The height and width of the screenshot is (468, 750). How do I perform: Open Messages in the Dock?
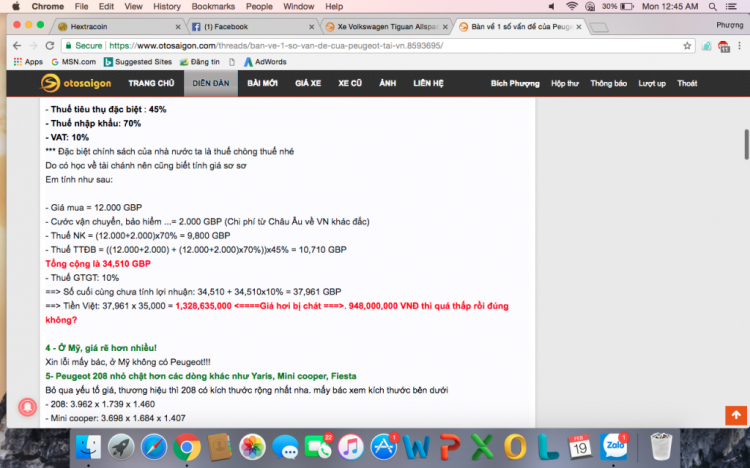coord(285,447)
